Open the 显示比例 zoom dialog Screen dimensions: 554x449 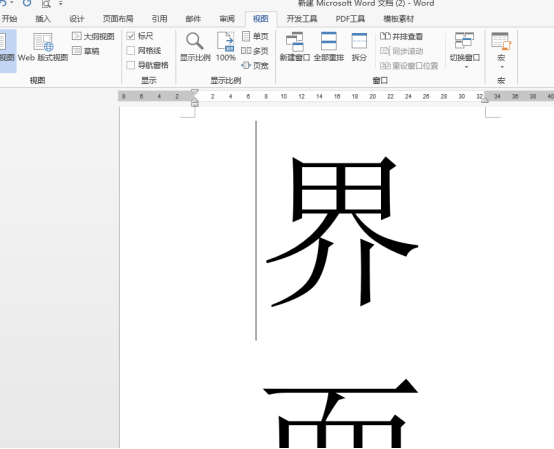(x=195, y=47)
